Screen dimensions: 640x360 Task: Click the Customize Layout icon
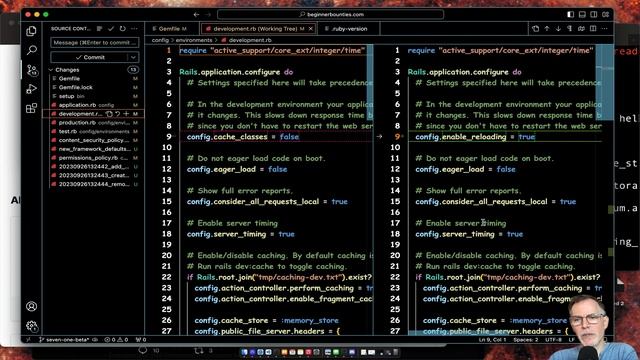pyautogui.click(x=606, y=14)
